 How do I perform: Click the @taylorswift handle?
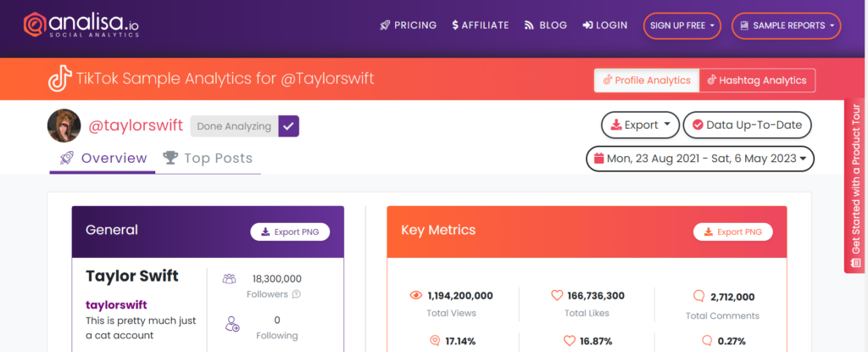coord(136,126)
